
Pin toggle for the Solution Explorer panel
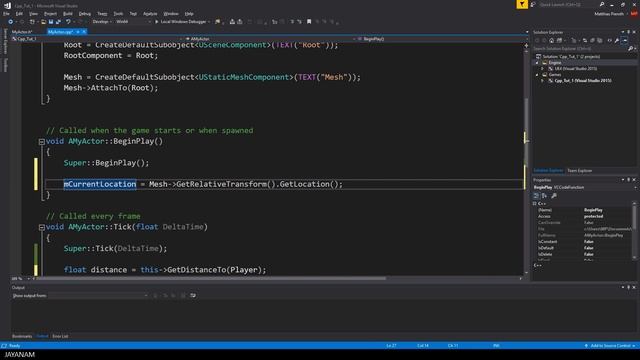(629, 32)
